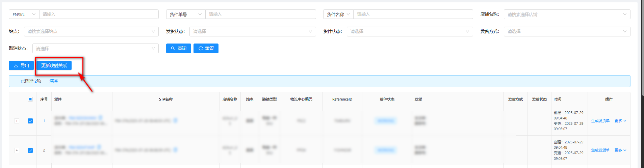Open the 店铺名称 store dropdown
Screen dimensions: 644x168
tap(567, 14)
